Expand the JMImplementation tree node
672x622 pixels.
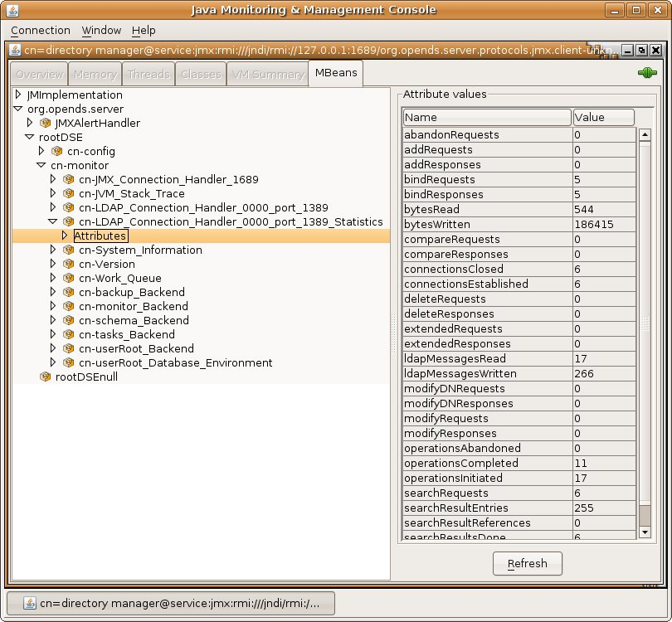pyautogui.click(x=18, y=95)
